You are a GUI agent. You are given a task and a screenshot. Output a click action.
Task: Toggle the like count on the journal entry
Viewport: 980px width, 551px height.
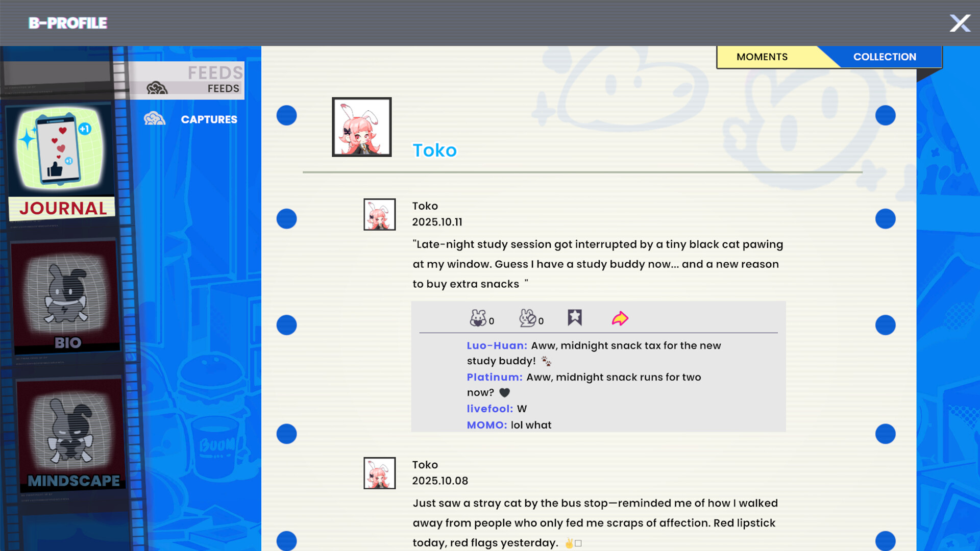tap(491, 321)
